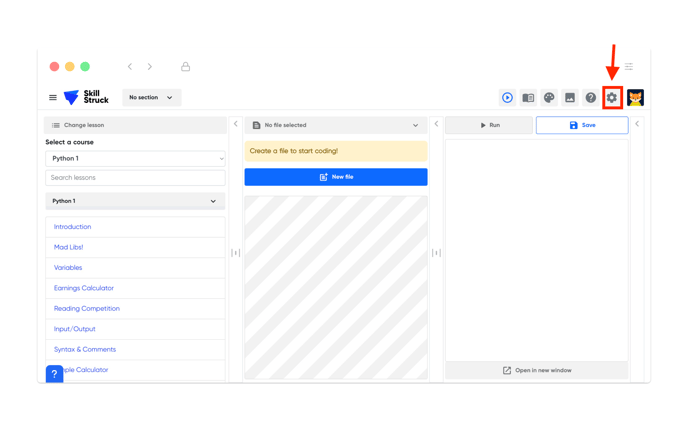Click the Run button
This screenshot has width=688, height=430.
(489, 125)
